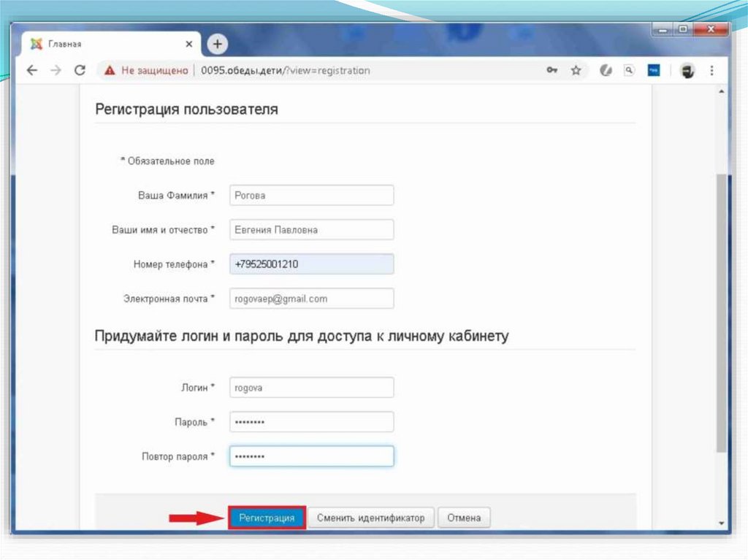Screen dimensions: 748x560
Task: Click the browser forward arrow
Action: pyautogui.click(x=56, y=71)
